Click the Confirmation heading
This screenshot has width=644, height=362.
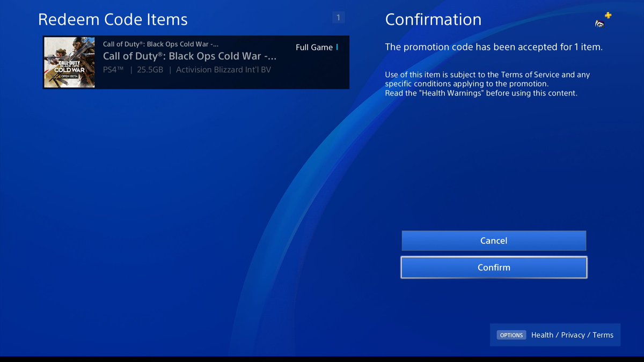pyautogui.click(x=433, y=20)
